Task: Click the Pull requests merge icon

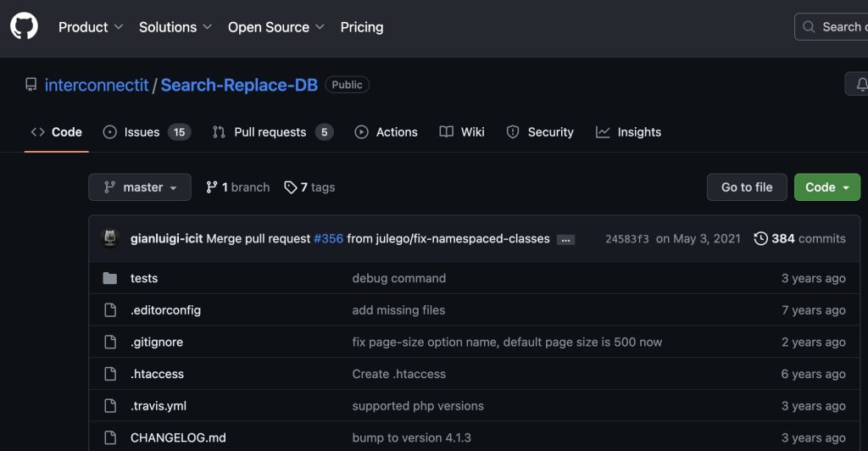Action: click(x=219, y=132)
